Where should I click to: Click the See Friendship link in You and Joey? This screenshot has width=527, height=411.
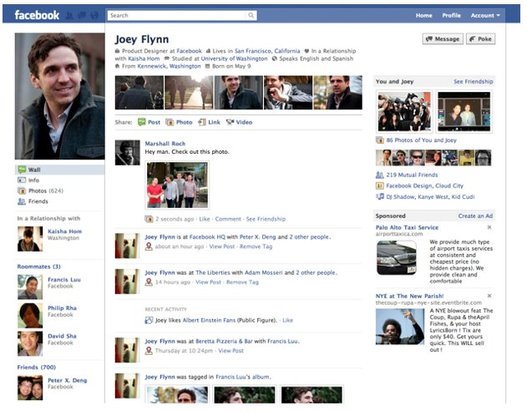pos(473,82)
